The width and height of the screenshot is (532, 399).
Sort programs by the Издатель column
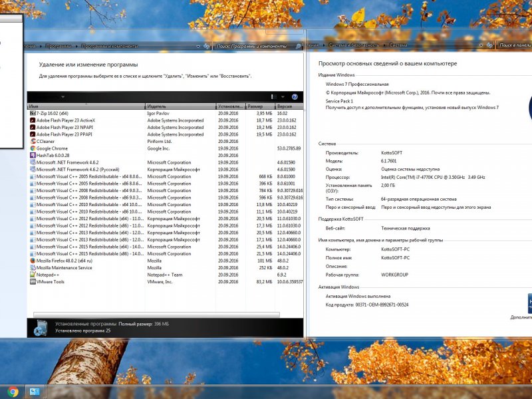pyautogui.click(x=180, y=106)
